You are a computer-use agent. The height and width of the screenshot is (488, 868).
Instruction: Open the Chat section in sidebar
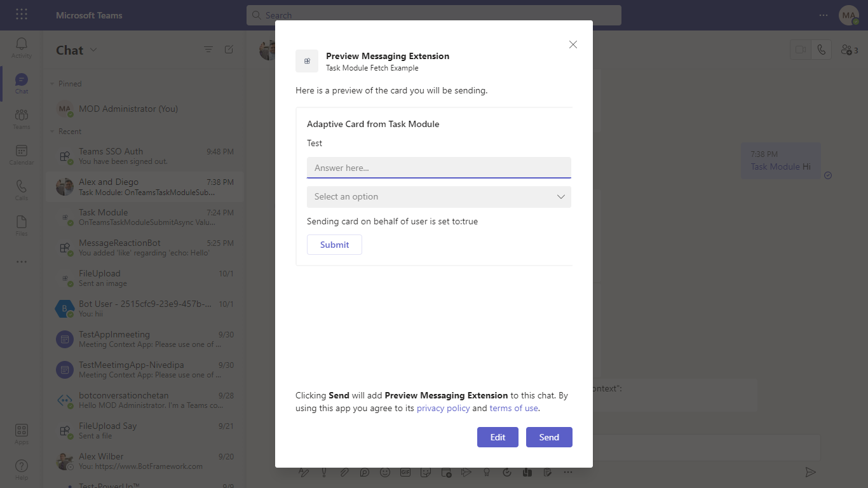[x=22, y=83]
